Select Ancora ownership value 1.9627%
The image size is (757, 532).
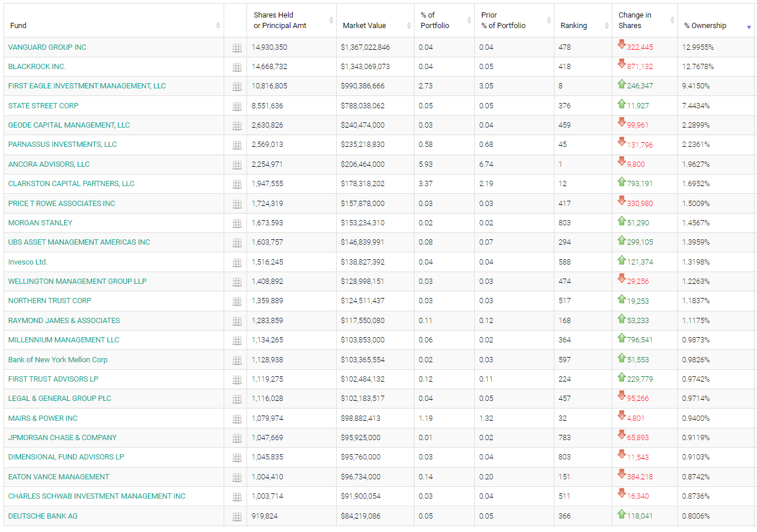696,164
